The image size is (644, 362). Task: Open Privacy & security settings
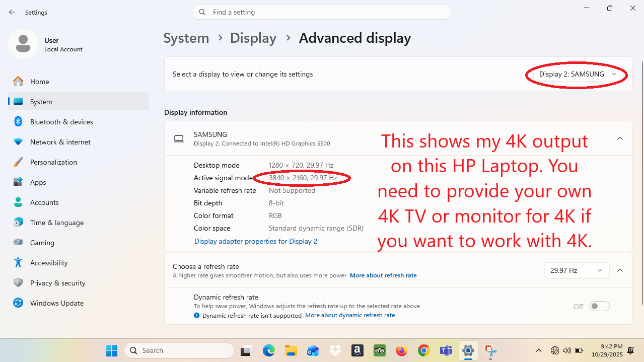coord(57,283)
